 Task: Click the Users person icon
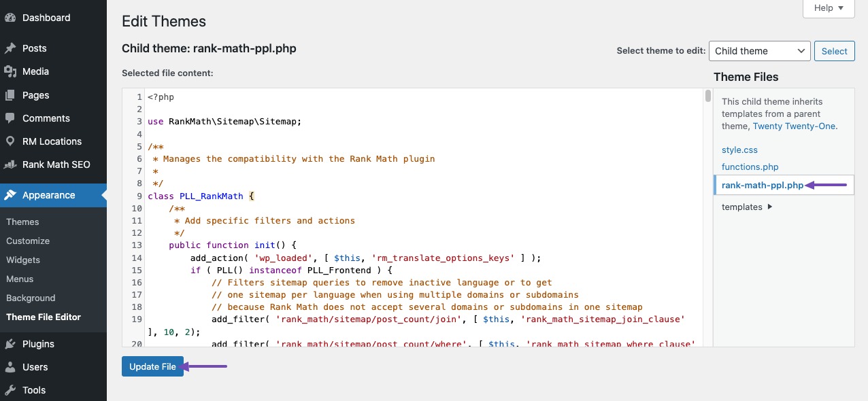point(10,367)
